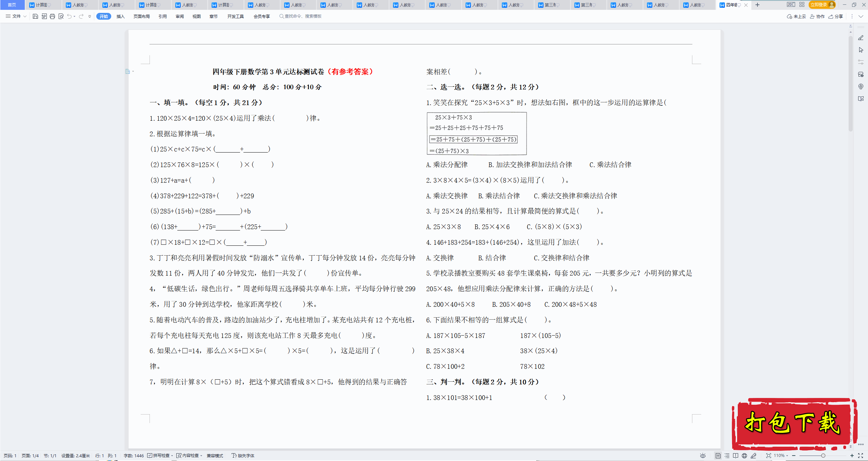Click the zoom slider handle

pos(823,456)
